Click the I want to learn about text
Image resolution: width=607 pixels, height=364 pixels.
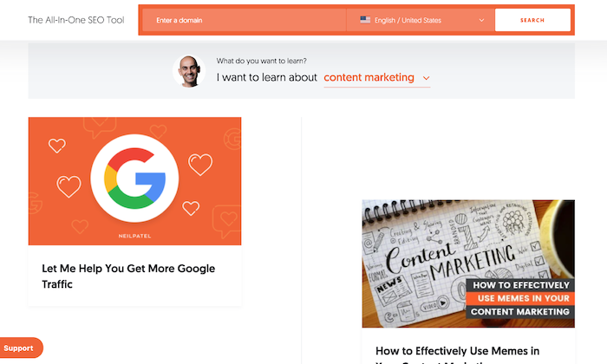267,78
